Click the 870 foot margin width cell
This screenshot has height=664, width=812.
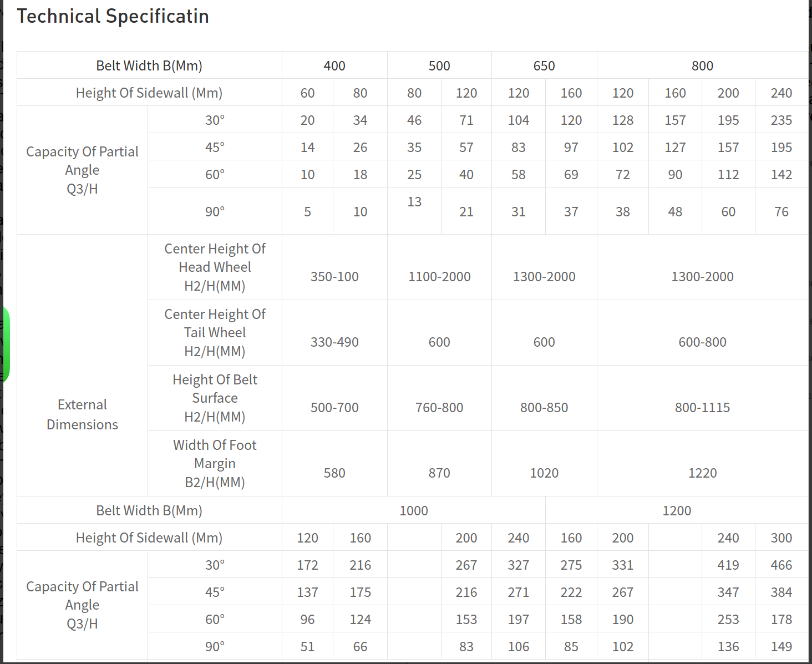[439, 473]
